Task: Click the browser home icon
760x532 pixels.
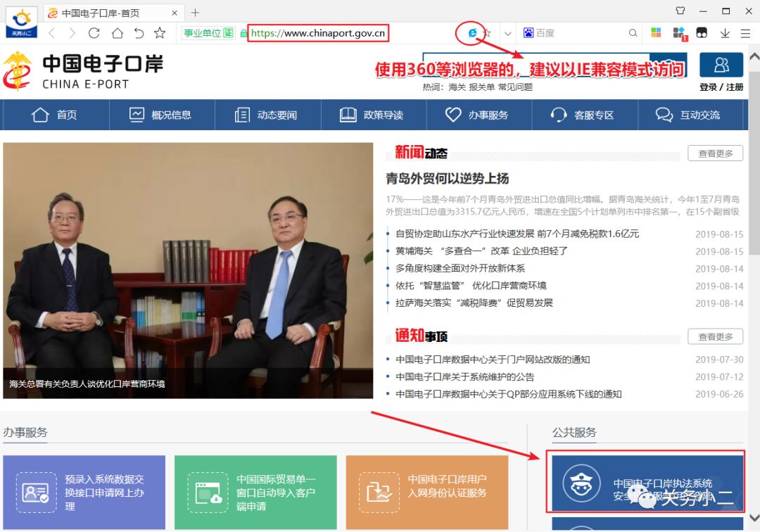Action: coord(117,32)
